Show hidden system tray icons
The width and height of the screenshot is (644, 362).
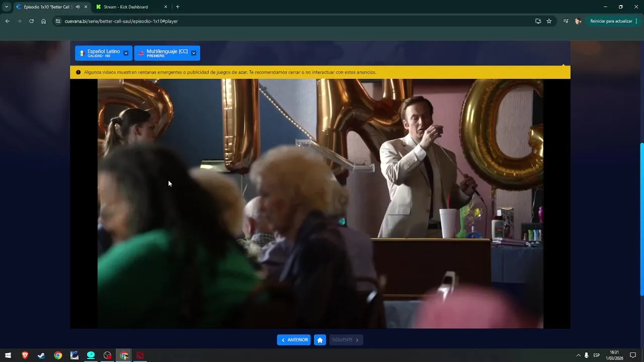pos(578,355)
